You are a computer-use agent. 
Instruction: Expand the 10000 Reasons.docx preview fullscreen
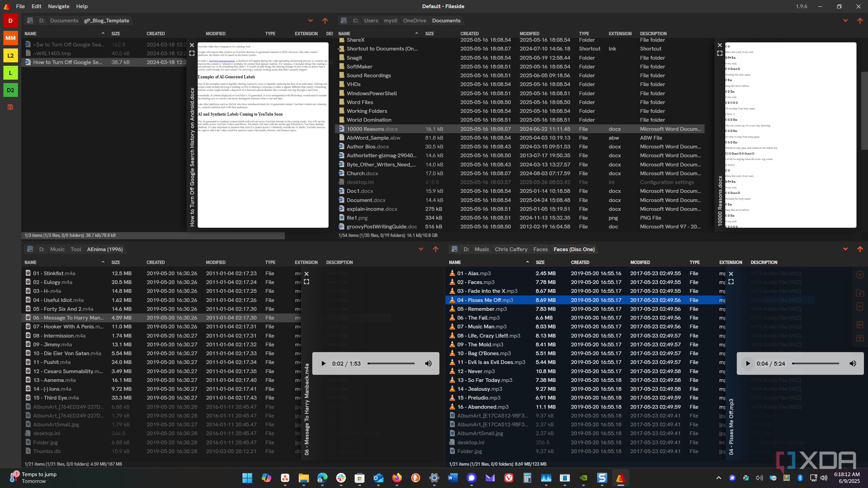pos(720,53)
